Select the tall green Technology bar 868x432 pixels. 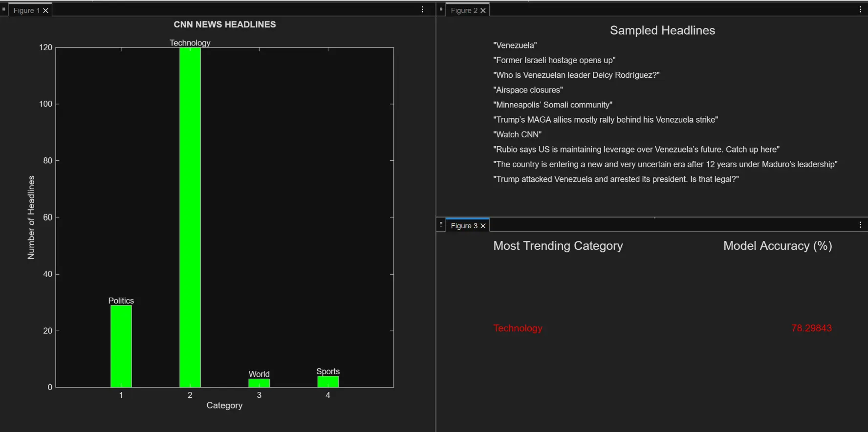190,217
